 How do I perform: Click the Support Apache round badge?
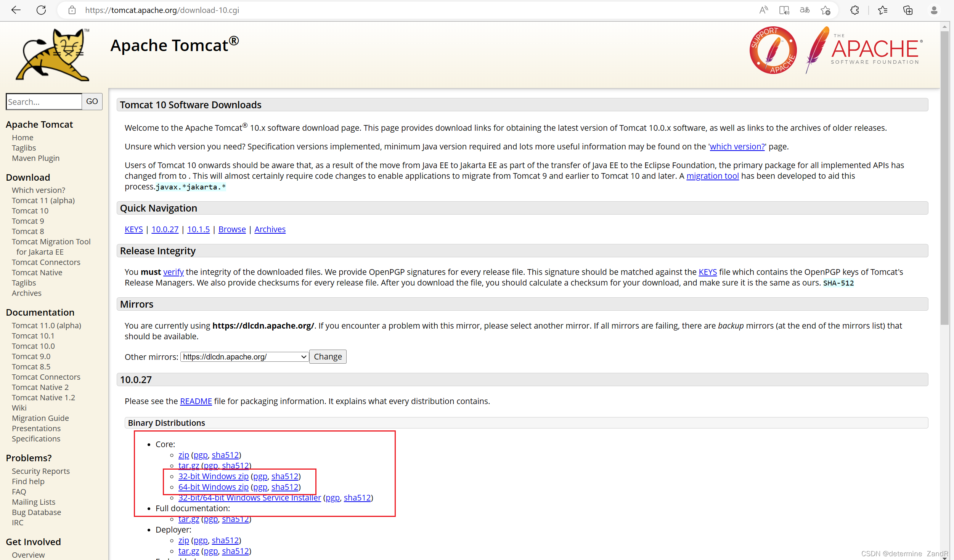click(x=773, y=50)
